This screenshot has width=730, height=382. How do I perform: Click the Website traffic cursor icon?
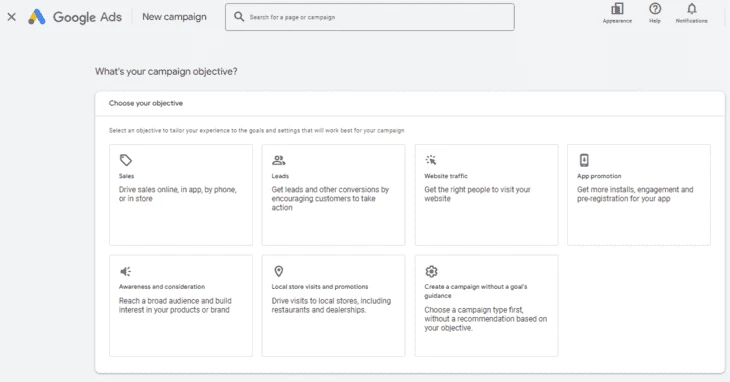(x=431, y=160)
